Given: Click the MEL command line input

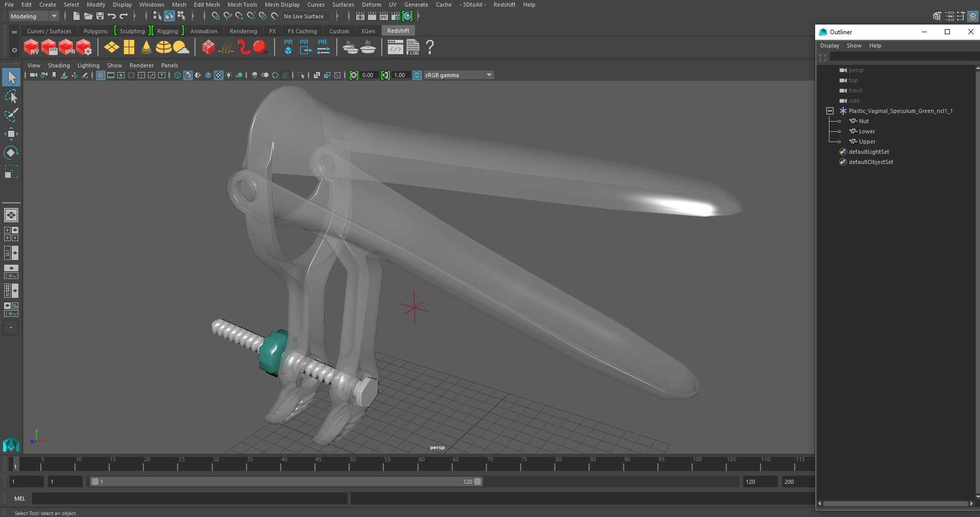Looking at the screenshot, I should (x=190, y=499).
